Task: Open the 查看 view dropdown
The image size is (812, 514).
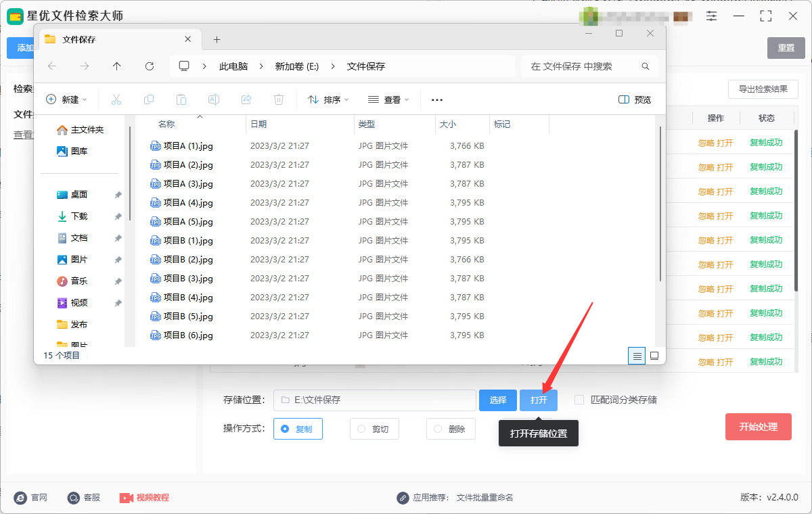Action: pos(388,99)
